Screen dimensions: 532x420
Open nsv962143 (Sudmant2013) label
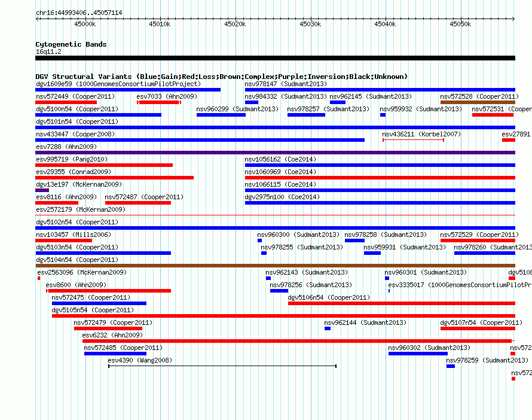(307, 272)
